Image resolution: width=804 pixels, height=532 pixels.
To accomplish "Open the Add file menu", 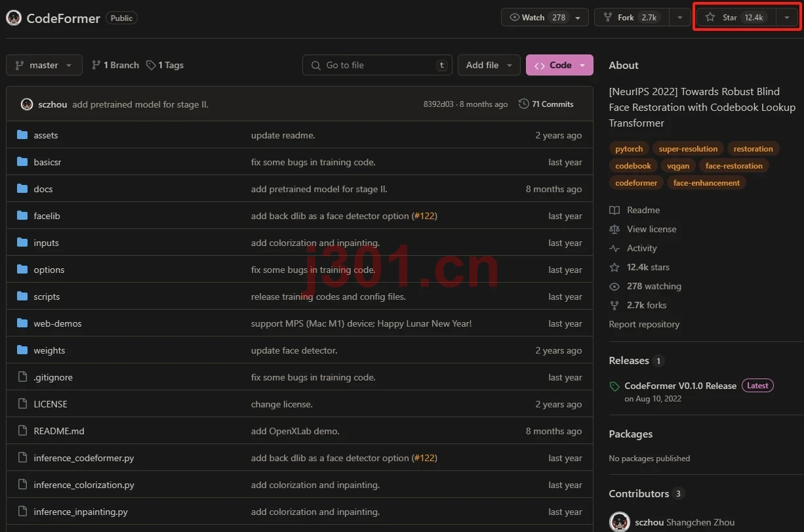I will click(489, 65).
